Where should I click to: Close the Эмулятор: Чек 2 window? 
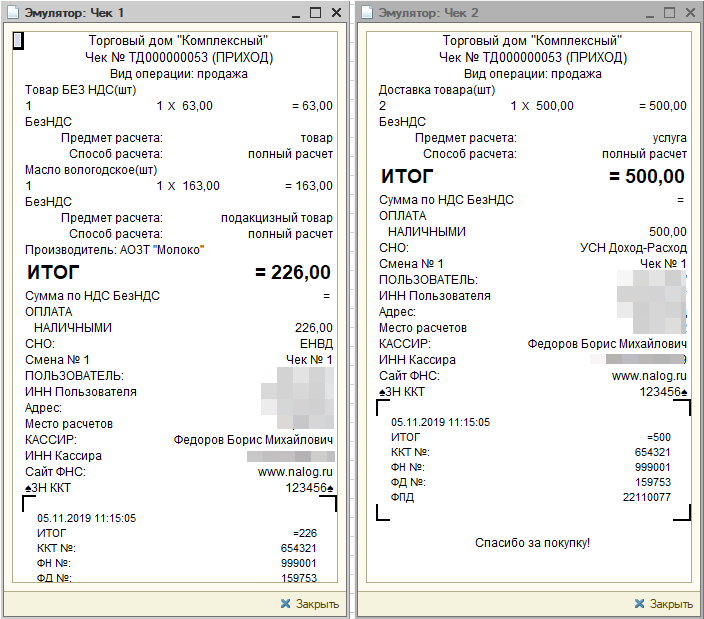(690, 13)
